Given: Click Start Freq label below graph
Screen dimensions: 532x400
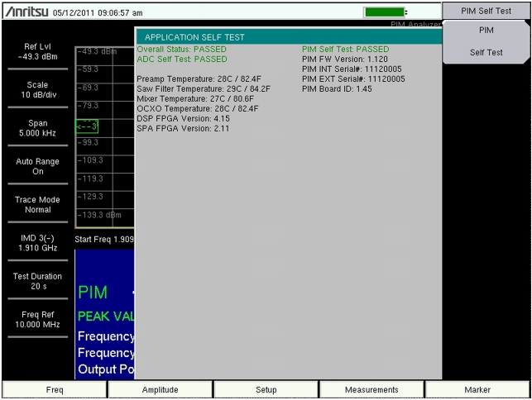Looking at the screenshot, I should coord(104,240).
